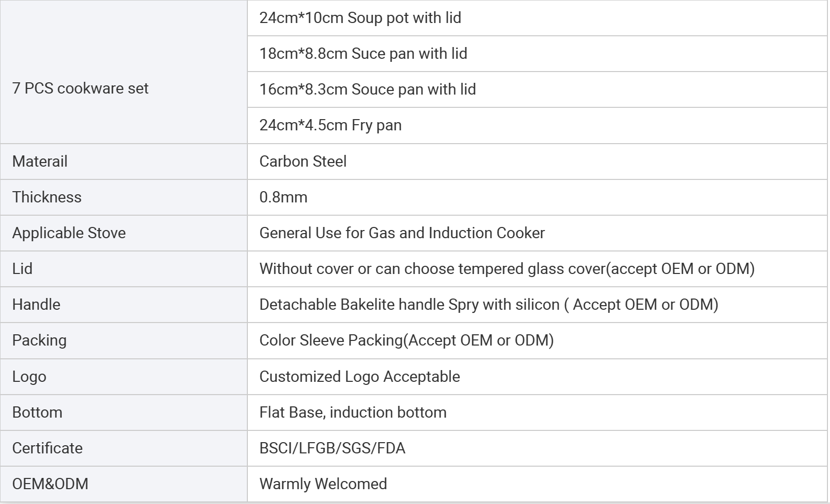This screenshot has width=830, height=504.
Task: Click Customized Logo Acceptable text
Action: click(x=360, y=377)
